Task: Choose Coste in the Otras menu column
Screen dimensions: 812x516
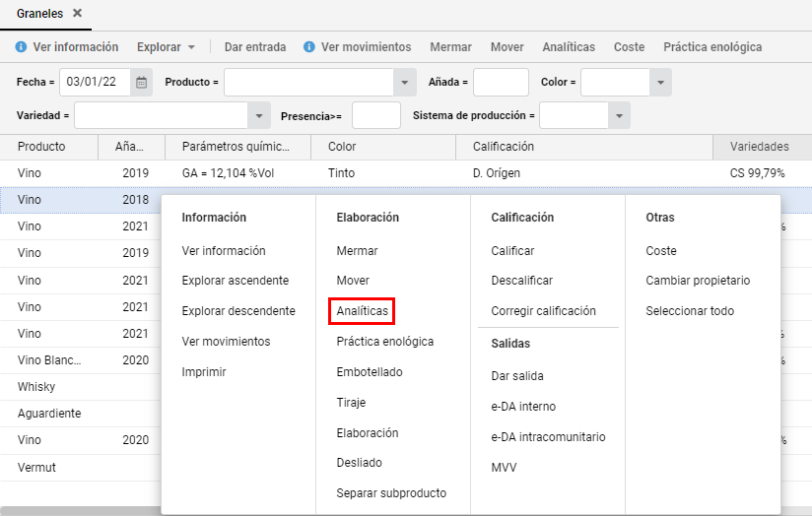Action: (661, 251)
